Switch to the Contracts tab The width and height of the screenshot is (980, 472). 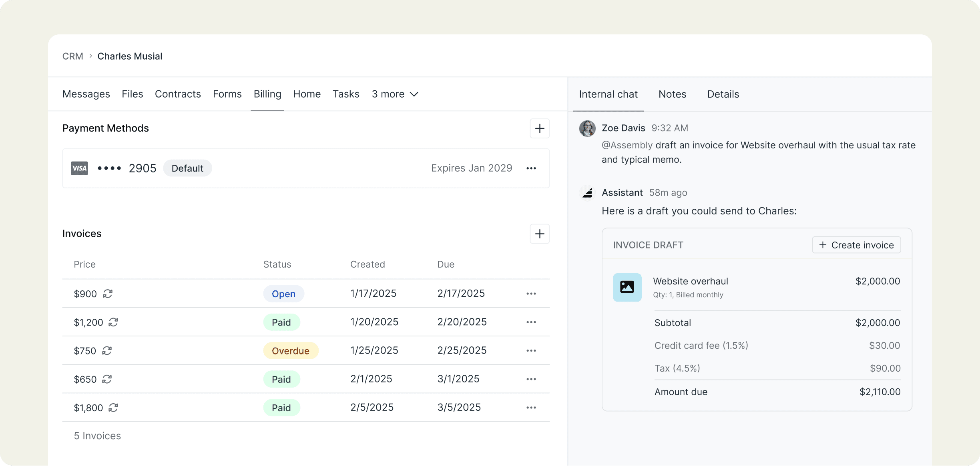[178, 94]
